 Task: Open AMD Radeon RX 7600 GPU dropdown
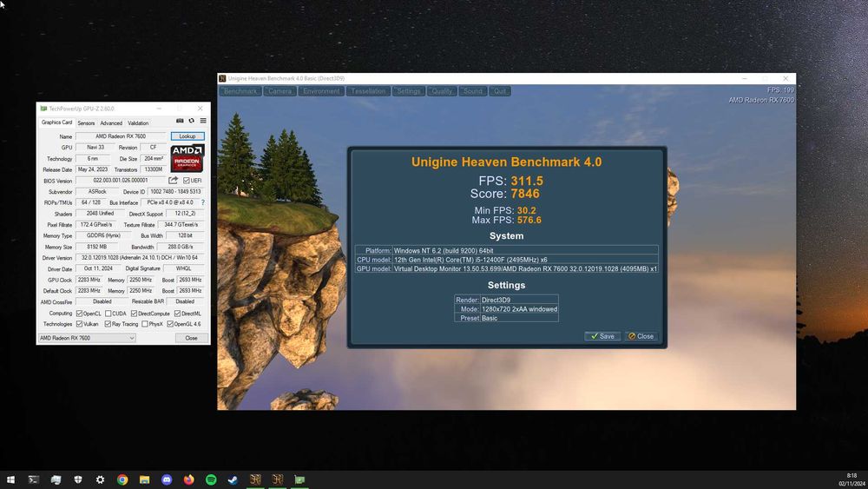87,338
